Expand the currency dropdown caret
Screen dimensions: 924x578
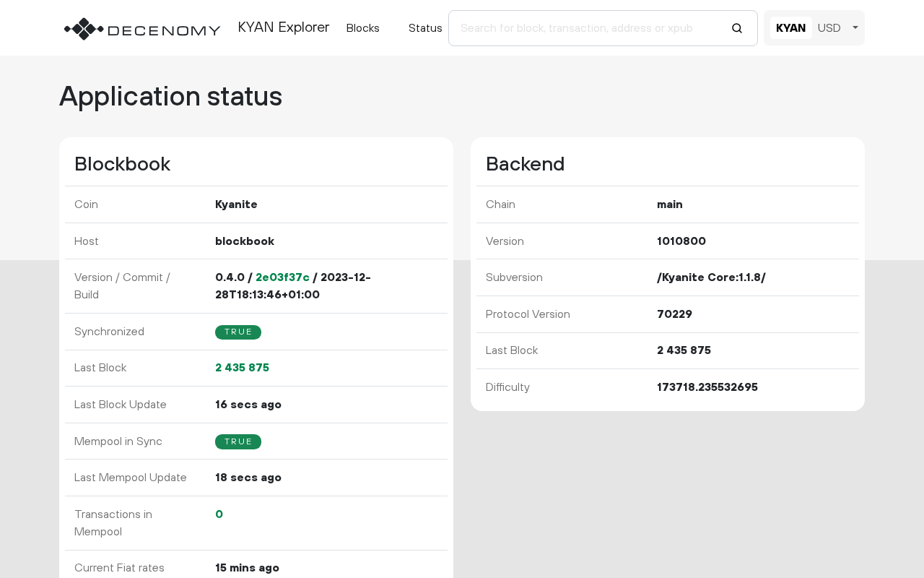pyautogui.click(x=855, y=27)
